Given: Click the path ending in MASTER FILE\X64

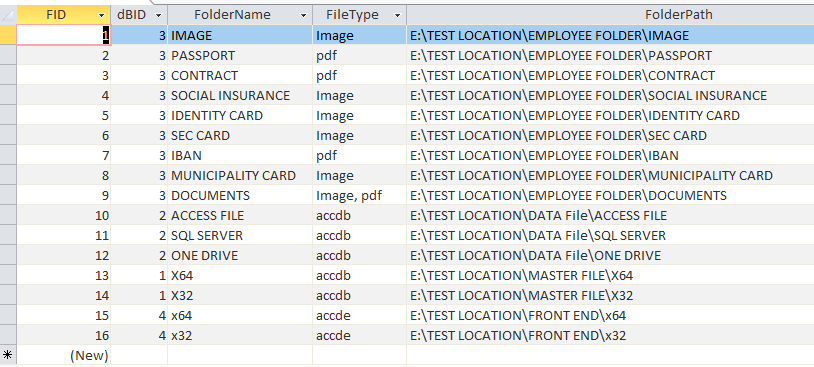Looking at the screenshot, I should pos(610,275).
